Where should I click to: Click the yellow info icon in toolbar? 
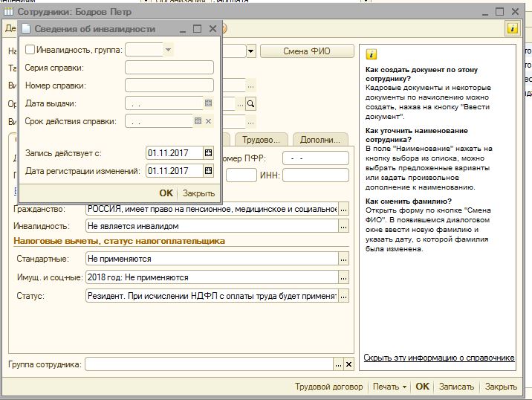click(x=512, y=28)
